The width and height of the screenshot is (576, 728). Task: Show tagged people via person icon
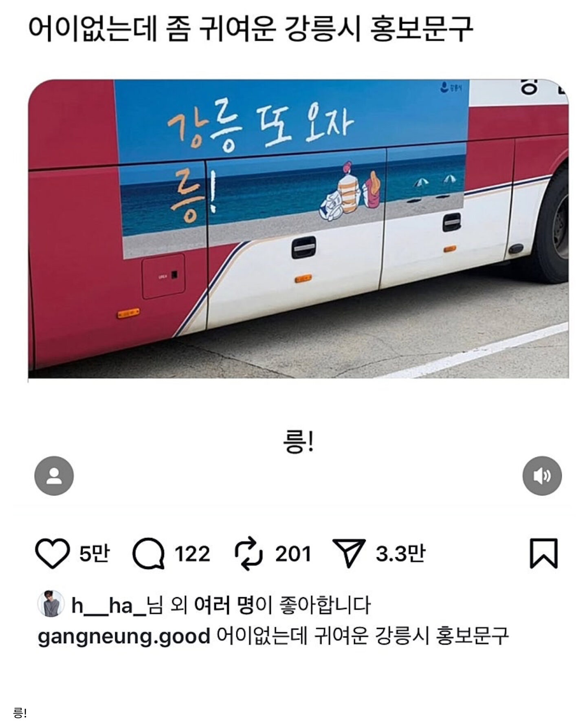[54, 476]
